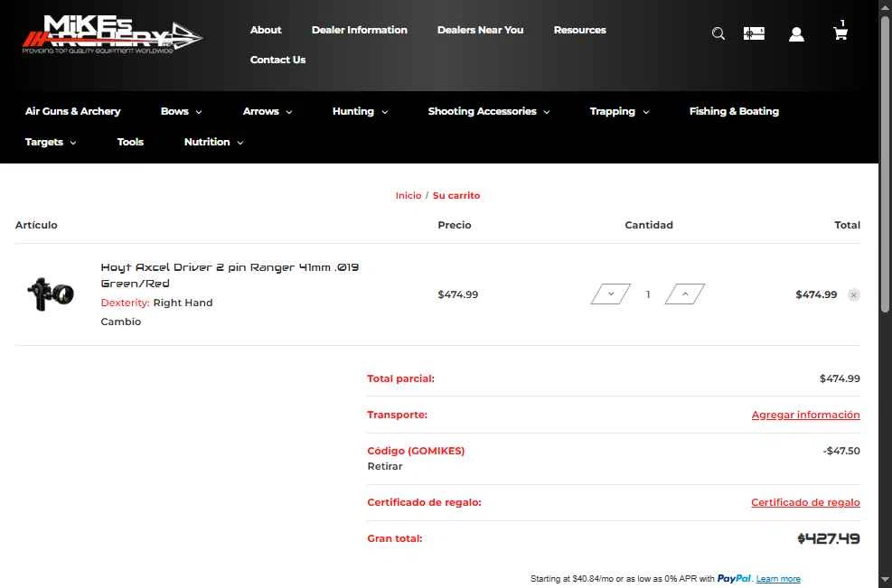Open the Contact Us page
This screenshot has width=892, height=588.
pyautogui.click(x=277, y=60)
